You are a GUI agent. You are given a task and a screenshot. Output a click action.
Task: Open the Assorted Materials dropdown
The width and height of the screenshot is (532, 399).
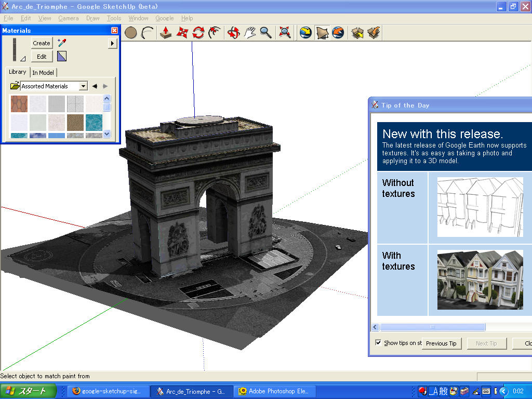pyautogui.click(x=83, y=86)
